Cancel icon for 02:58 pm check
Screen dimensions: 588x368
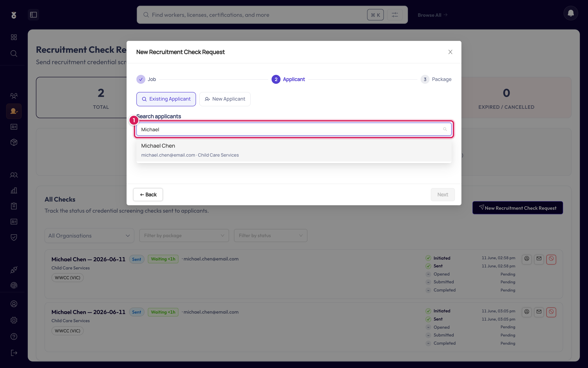(551, 259)
